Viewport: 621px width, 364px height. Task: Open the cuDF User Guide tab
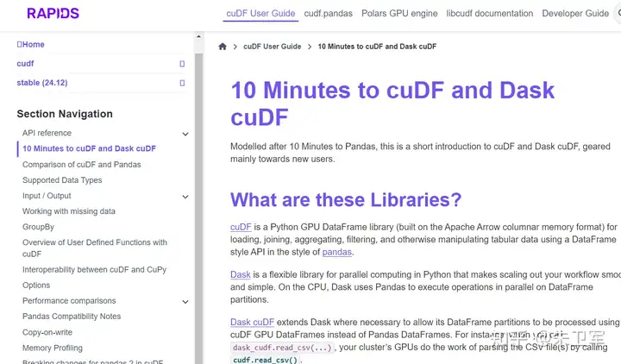click(x=260, y=14)
